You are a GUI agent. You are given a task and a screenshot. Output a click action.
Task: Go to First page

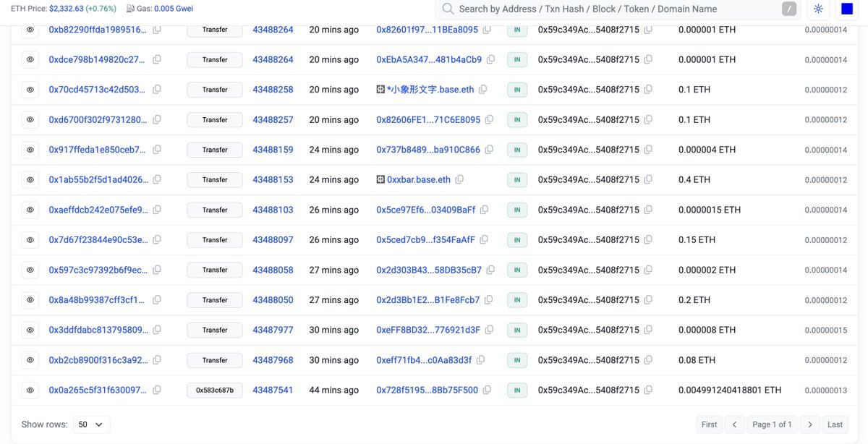click(710, 424)
